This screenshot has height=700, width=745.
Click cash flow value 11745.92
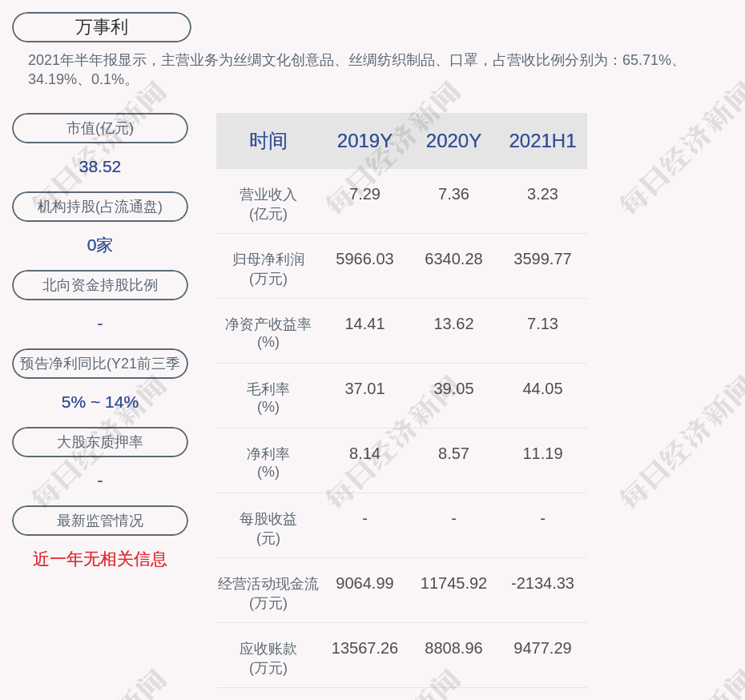click(x=453, y=583)
